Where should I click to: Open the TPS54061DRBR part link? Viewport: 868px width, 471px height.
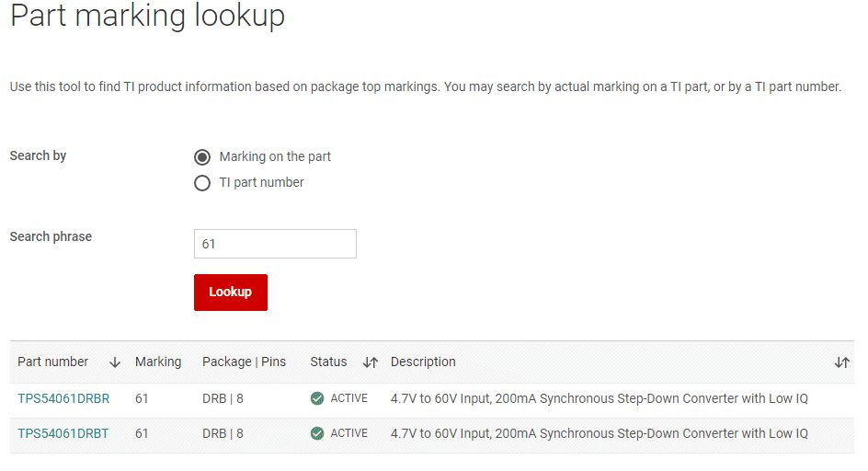tap(63, 398)
